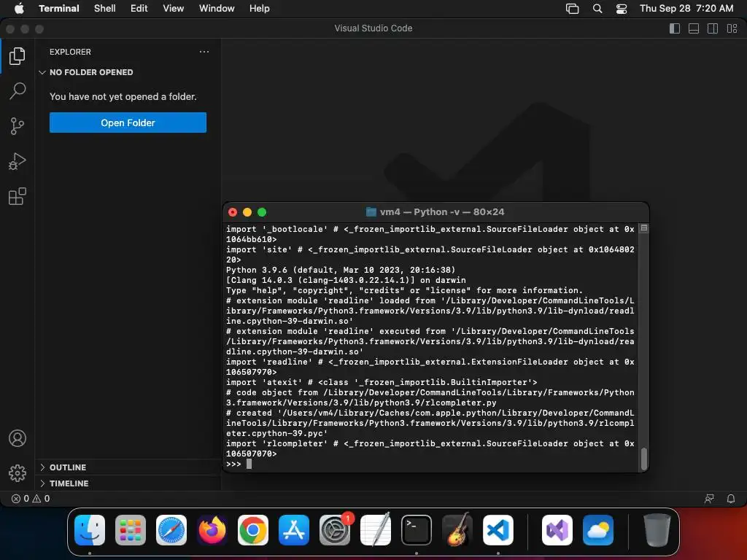Screen dimensions: 747x560
Task: Click the Open Folder button
Action: [128, 122]
